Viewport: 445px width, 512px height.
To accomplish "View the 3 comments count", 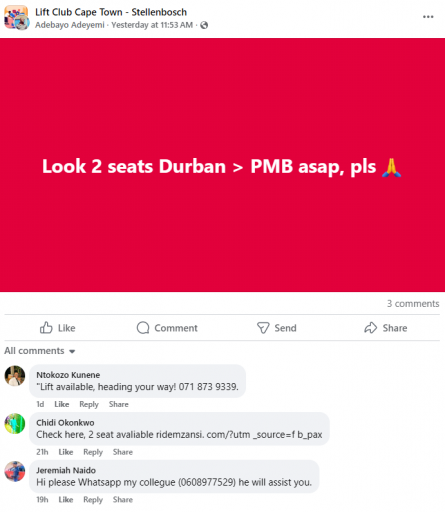I will [413, 303].
